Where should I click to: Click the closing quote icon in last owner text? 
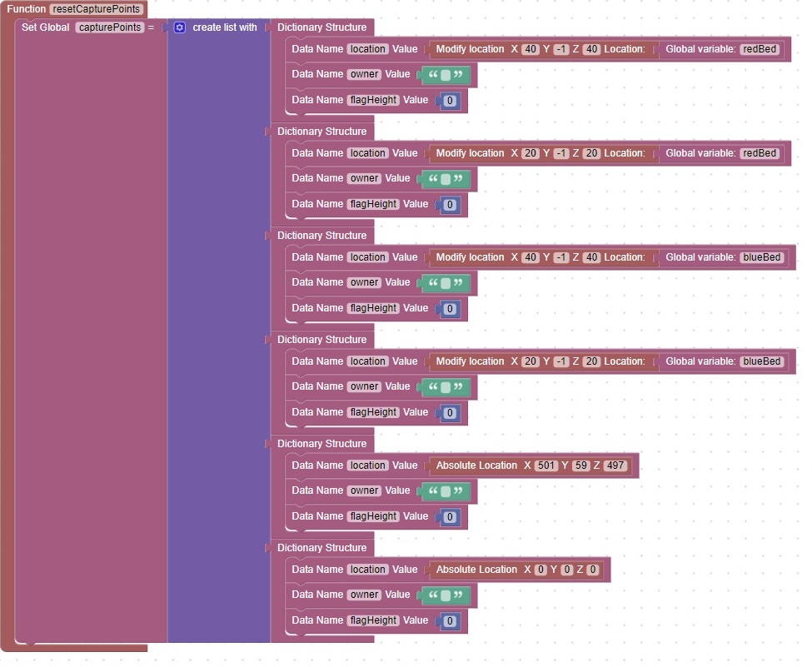[458, 595]
